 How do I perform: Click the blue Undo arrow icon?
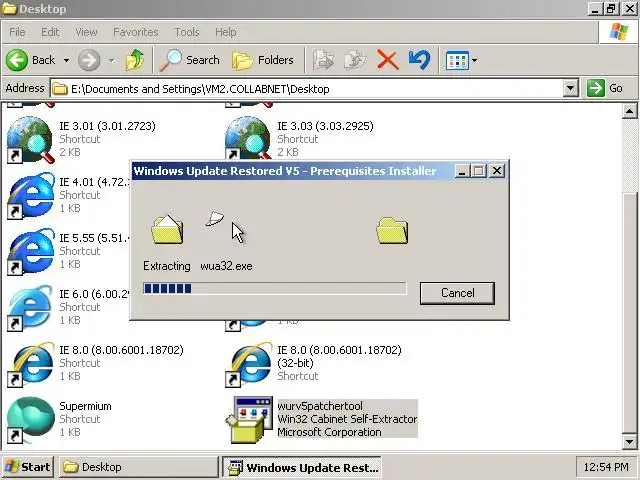pyautogui.click(x=419, y=60)
